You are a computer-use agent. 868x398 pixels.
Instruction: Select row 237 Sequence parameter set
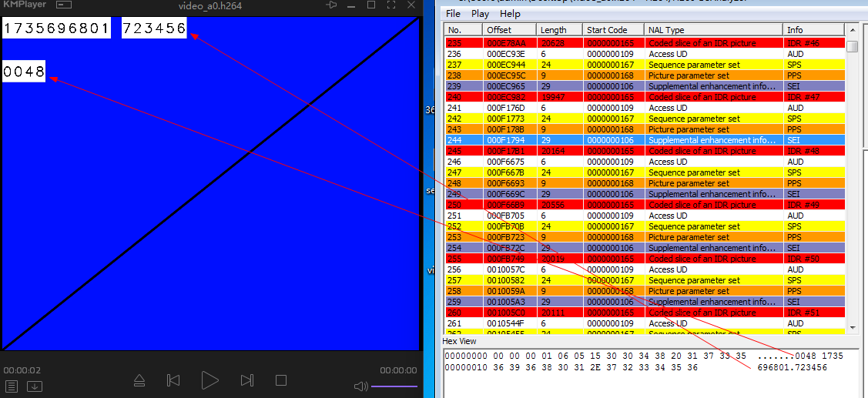click(x=645, y=65)
